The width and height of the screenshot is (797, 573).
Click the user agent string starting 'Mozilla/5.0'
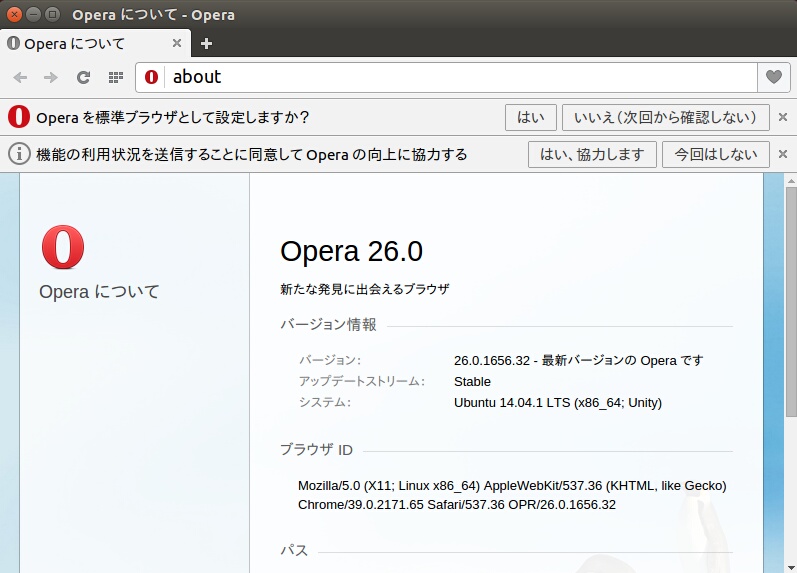[512, 495]
